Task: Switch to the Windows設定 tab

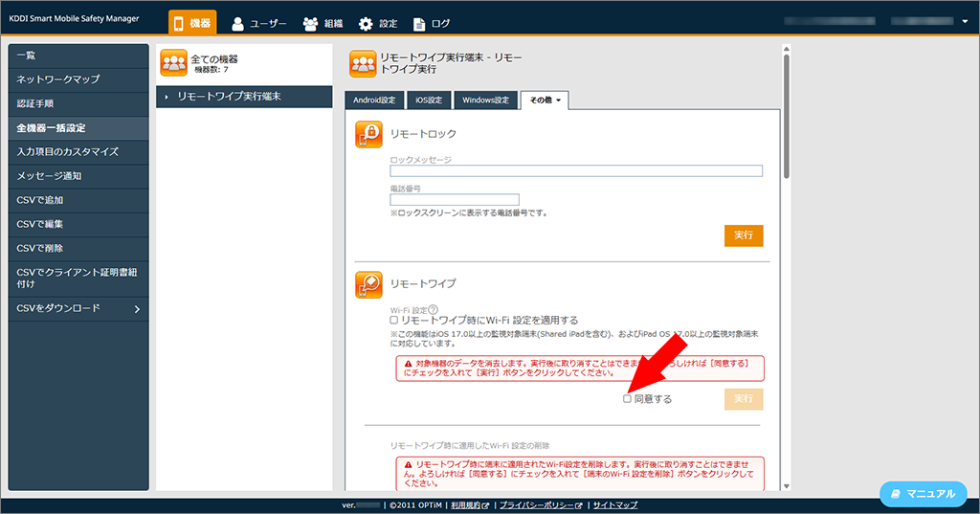Action: click(485, 101)
